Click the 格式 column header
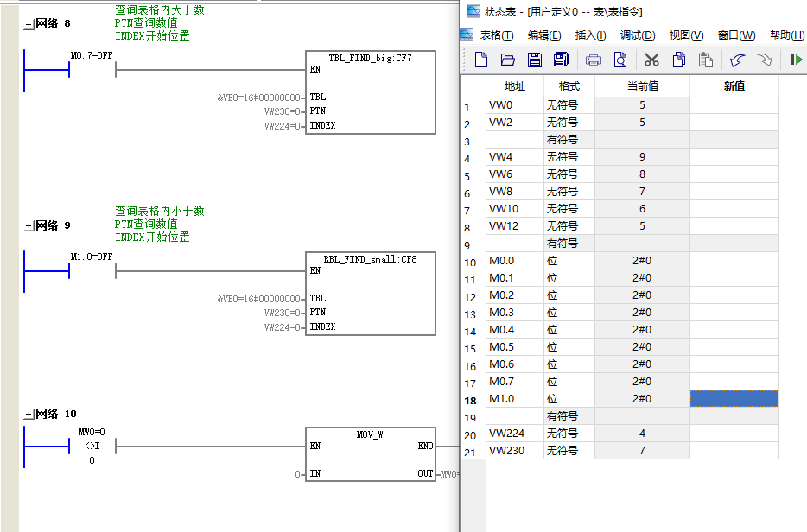Viewport: 807px width, 532px height. click(x=569, y=85)
